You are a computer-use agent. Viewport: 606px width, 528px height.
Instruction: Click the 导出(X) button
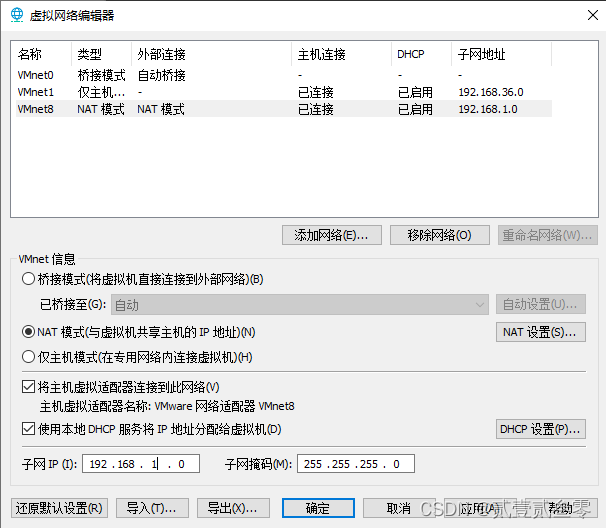click(x=233, y=508)
